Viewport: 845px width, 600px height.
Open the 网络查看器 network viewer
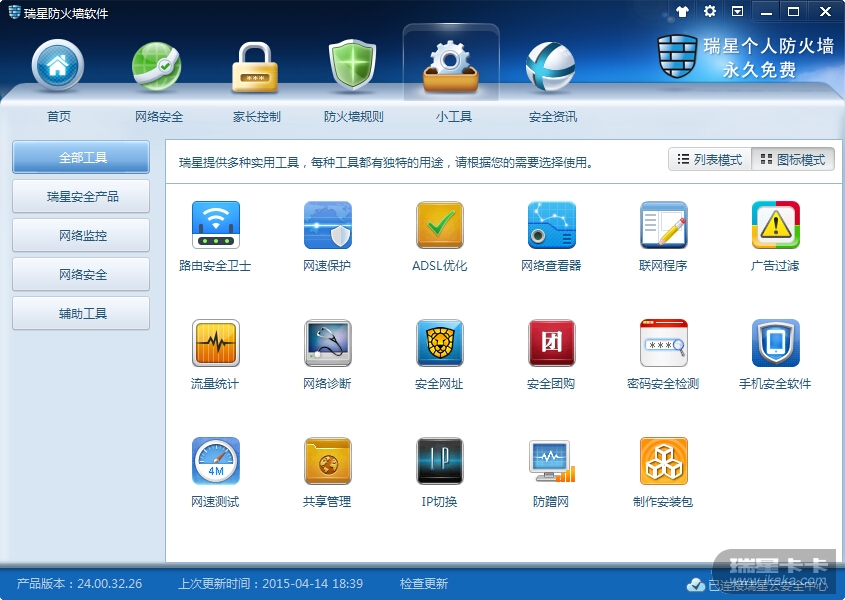[551, 225]
